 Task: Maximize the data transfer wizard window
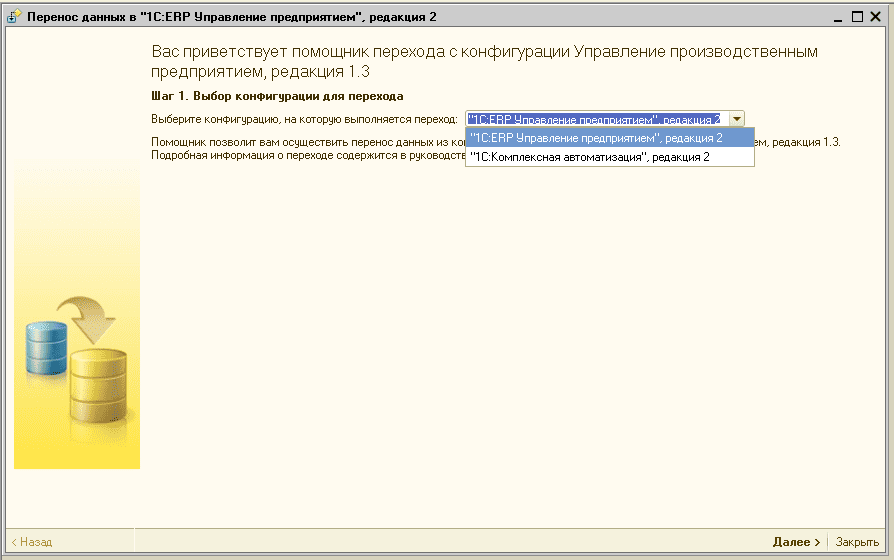(857, 17)
